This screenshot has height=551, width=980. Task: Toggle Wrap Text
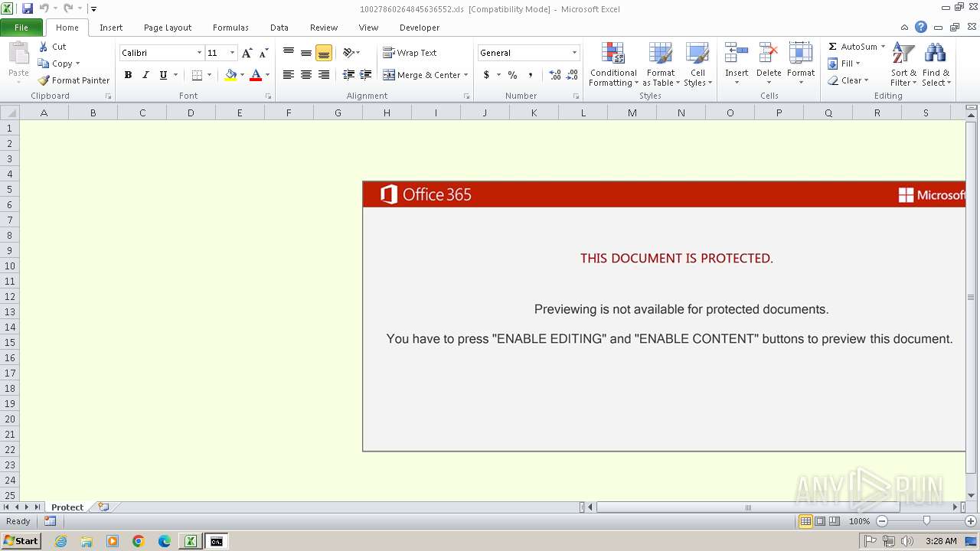coord(410,53)
